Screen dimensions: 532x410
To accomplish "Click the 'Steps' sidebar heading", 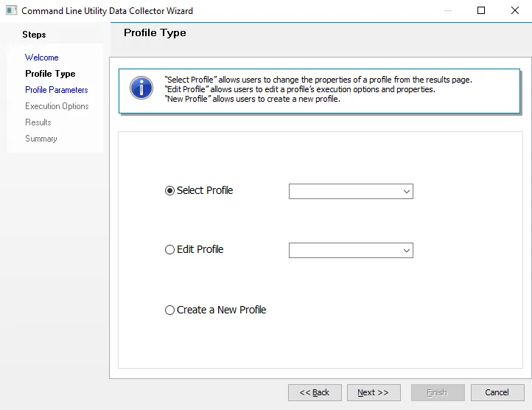I will [x=34, y=35].
